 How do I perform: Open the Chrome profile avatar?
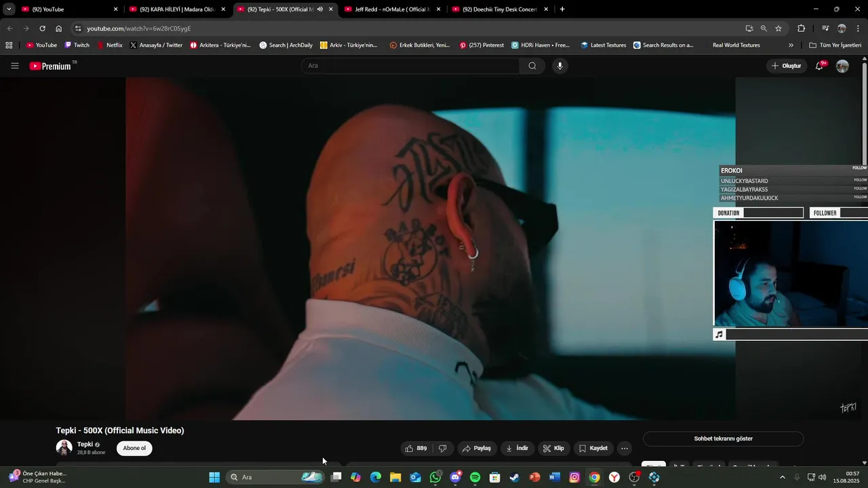pyautogui.click(x=842, y=28)
